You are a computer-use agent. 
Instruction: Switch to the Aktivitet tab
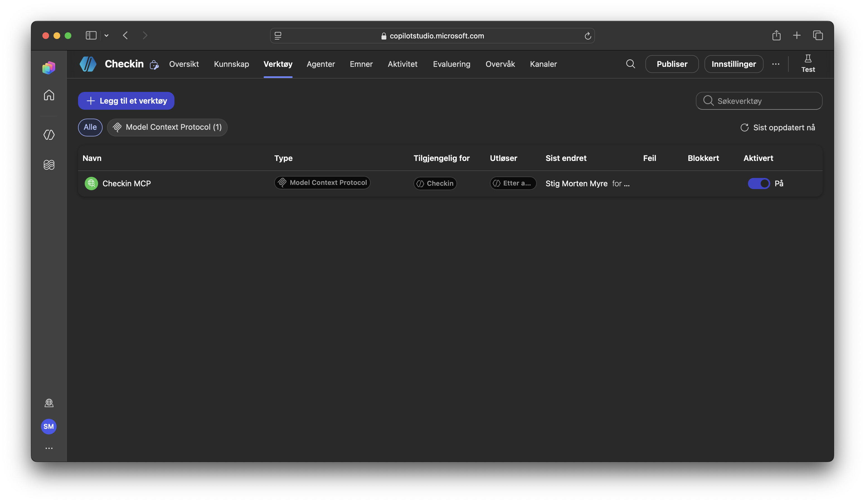[402, 64]
